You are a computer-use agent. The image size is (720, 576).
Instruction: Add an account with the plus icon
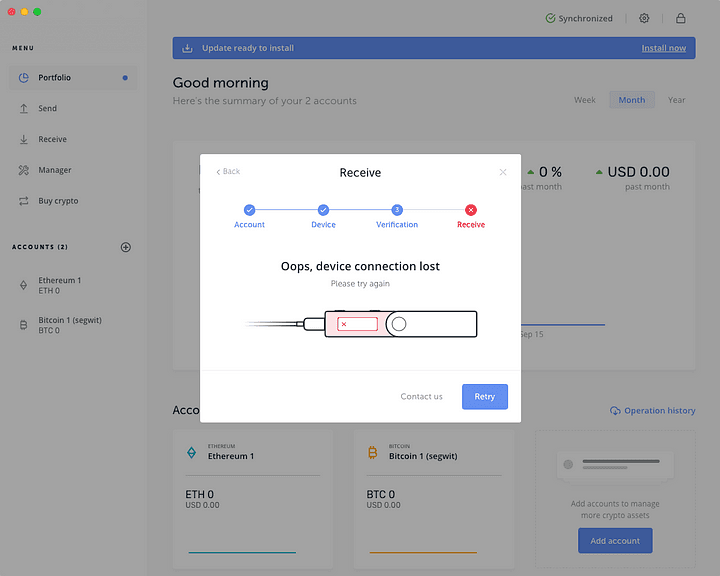point(125,247)
